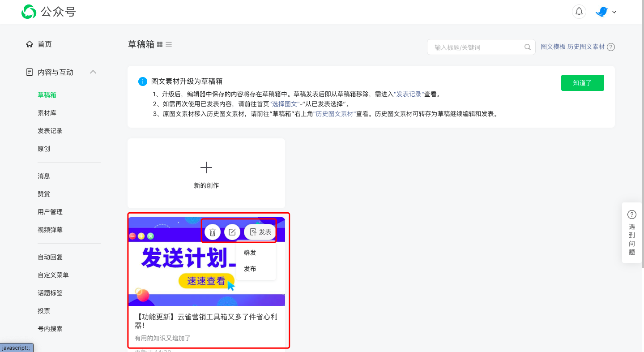
Task: Start a new draft via 新的创作
Action: (206, 173)
